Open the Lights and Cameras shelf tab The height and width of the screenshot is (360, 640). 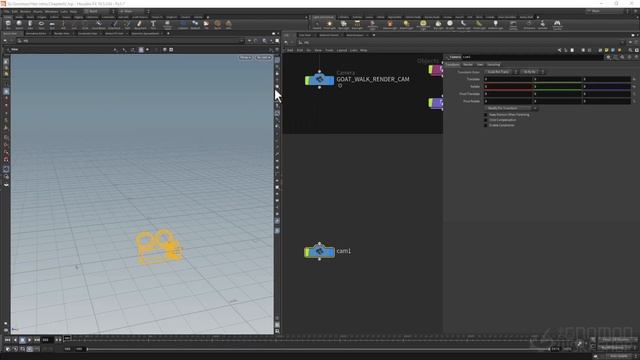coord(323,17)
